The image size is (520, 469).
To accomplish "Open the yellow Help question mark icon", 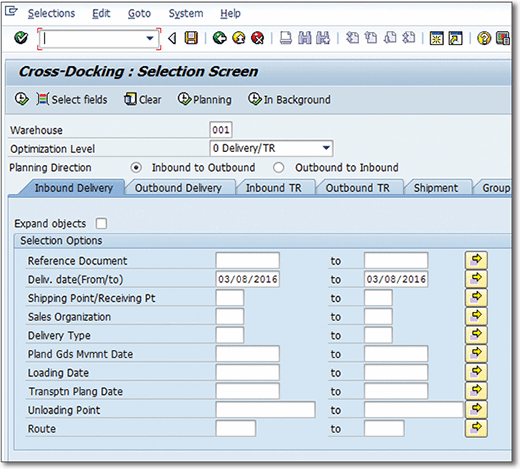I will [484, 38].
